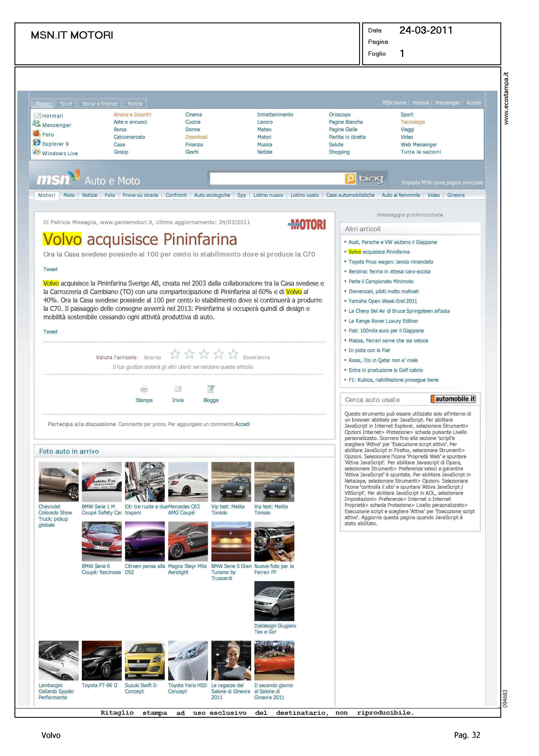Open the Listino usato menu item
539x756 pixels.
click(x=304, y=195)
